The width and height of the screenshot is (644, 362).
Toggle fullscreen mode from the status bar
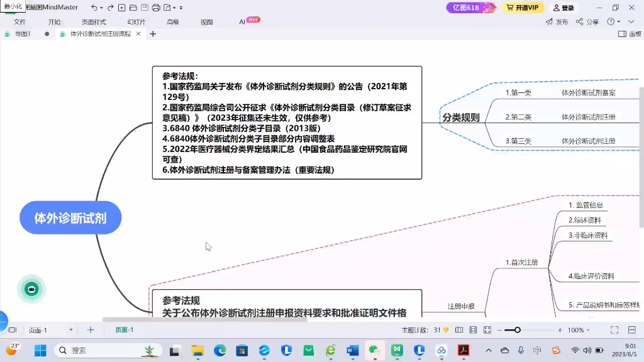tap(613, 329)
